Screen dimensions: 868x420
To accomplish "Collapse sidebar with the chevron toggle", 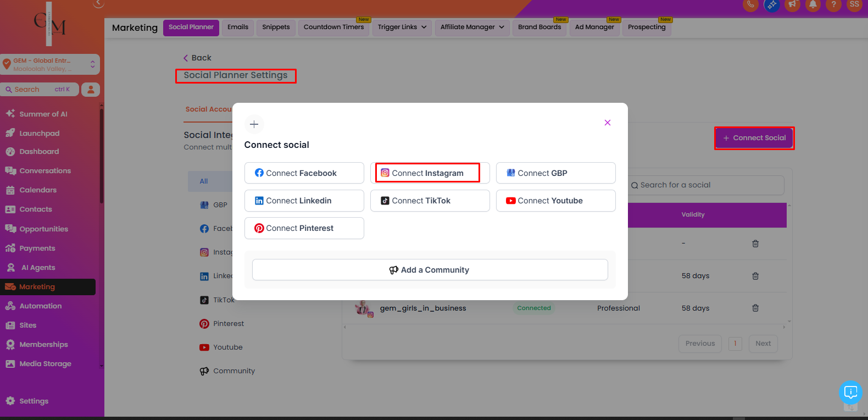I will click(x=98, y=3).
